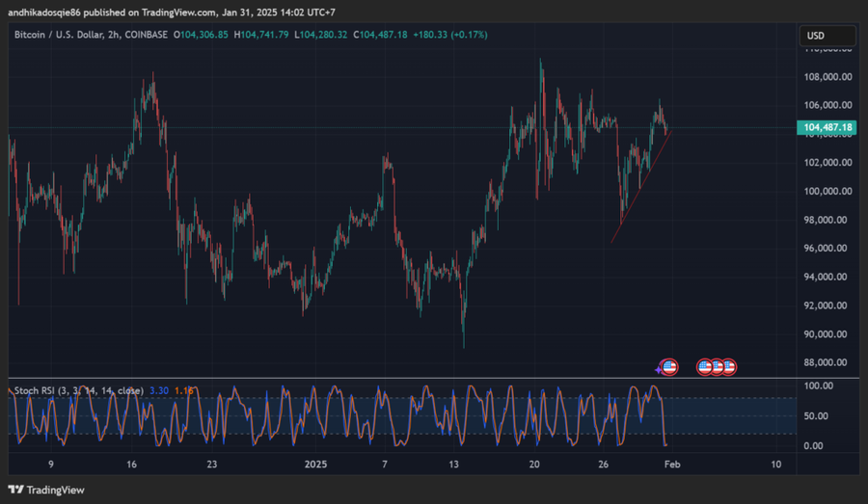Click the 98,000.00 price axis label

[826, 220]
